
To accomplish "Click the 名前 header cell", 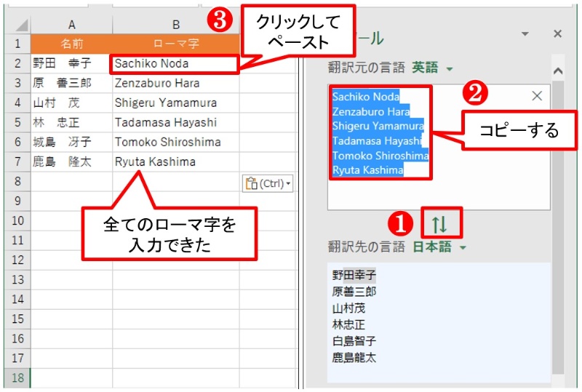I will pyautogui.click(x=71, y=44).
